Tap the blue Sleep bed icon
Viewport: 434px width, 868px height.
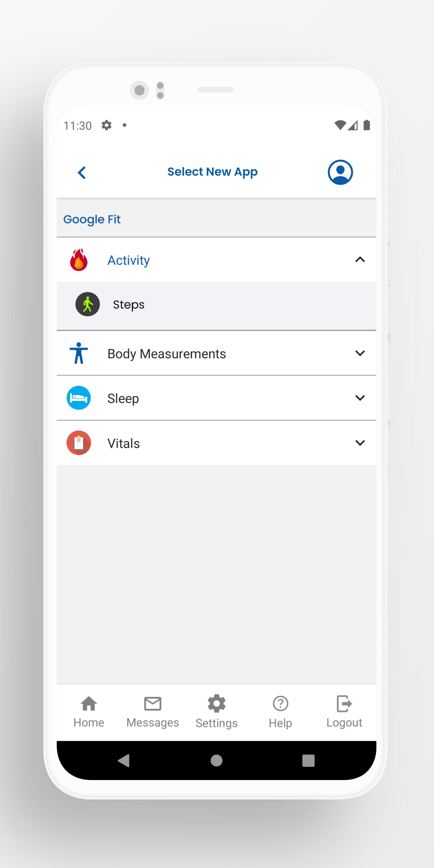pos(79,398)
